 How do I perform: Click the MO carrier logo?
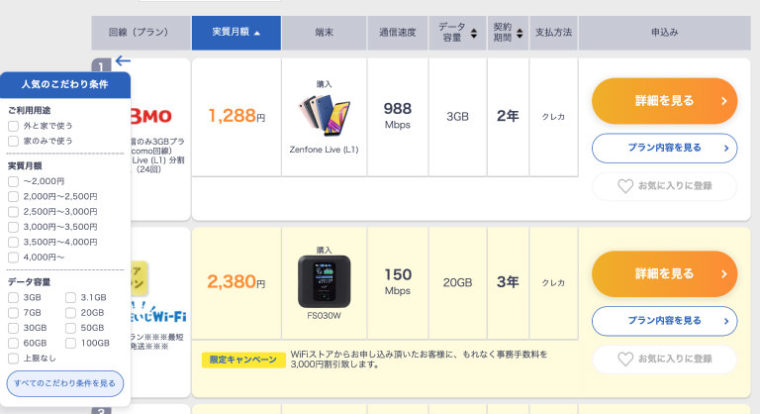pyautogui.click(x=151, y=116)
